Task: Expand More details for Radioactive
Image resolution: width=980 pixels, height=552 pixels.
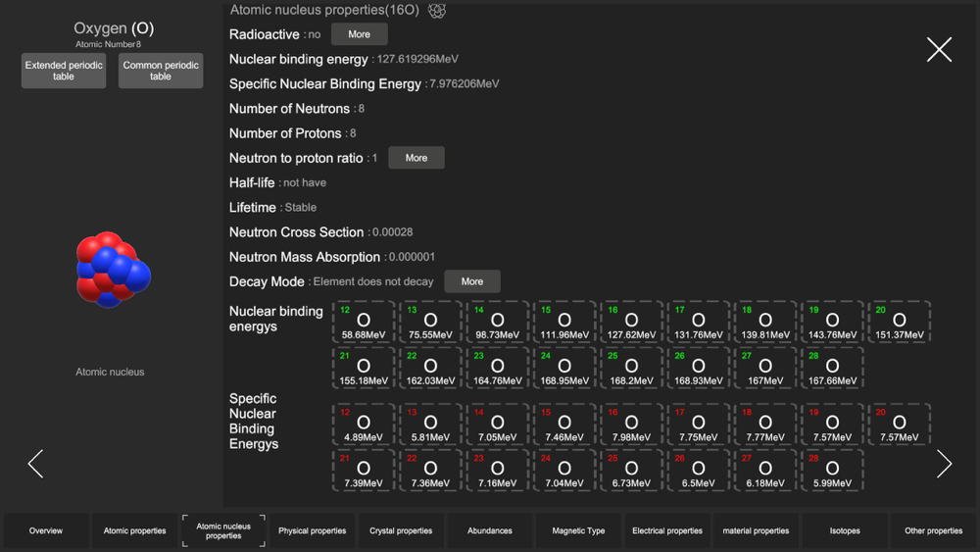Action: coord(359,34)
